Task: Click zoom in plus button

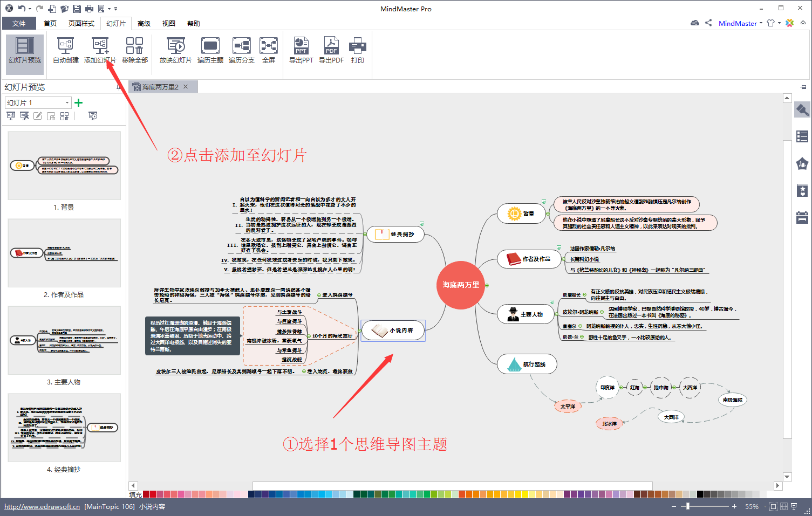Action: tap(734, 507)
